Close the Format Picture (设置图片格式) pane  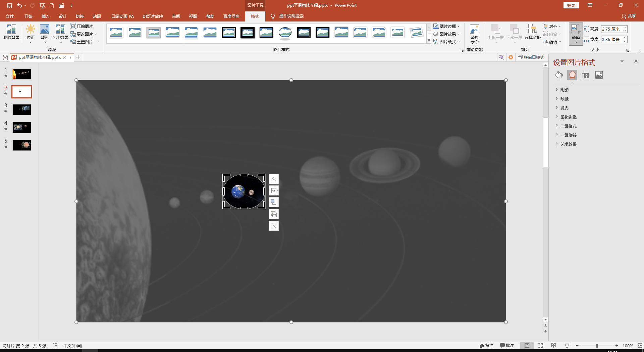point(636,61)
